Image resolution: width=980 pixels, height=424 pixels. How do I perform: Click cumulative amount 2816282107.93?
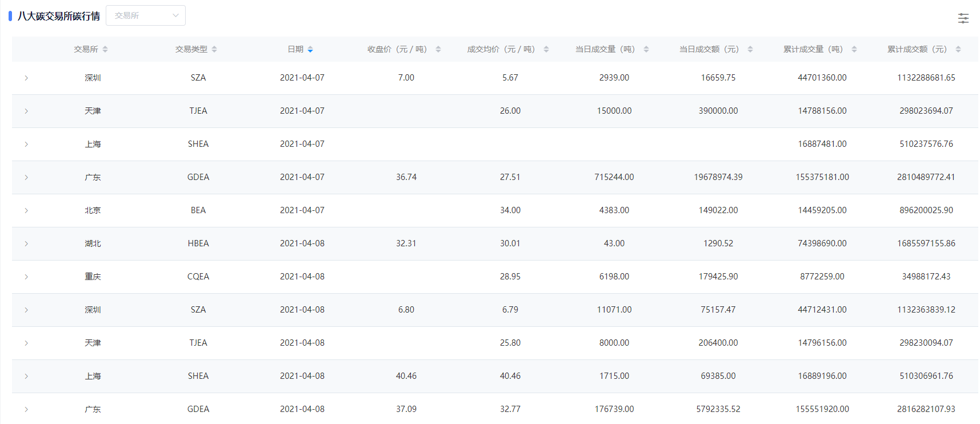tap(926, 409)
